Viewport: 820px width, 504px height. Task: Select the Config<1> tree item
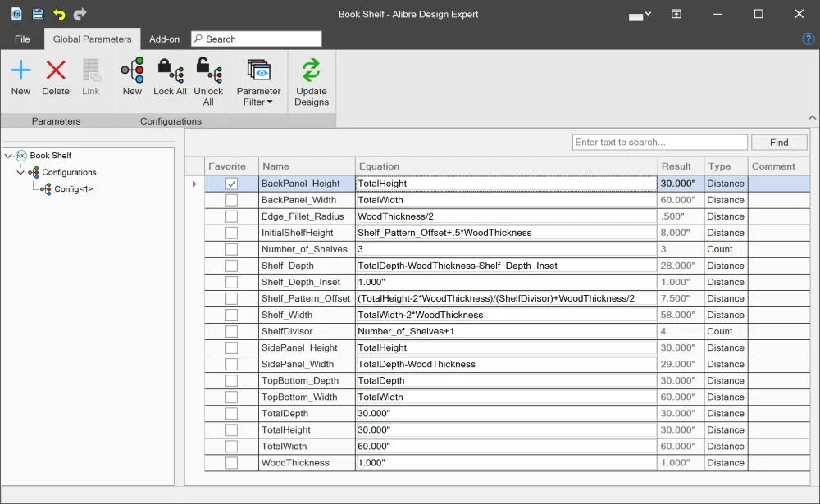(x=74, y=188)
